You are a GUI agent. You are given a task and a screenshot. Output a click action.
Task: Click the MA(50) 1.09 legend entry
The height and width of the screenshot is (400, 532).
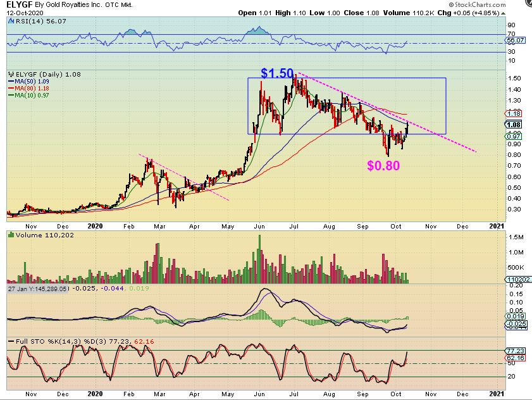pyautogui.click(x=32, y=82)
